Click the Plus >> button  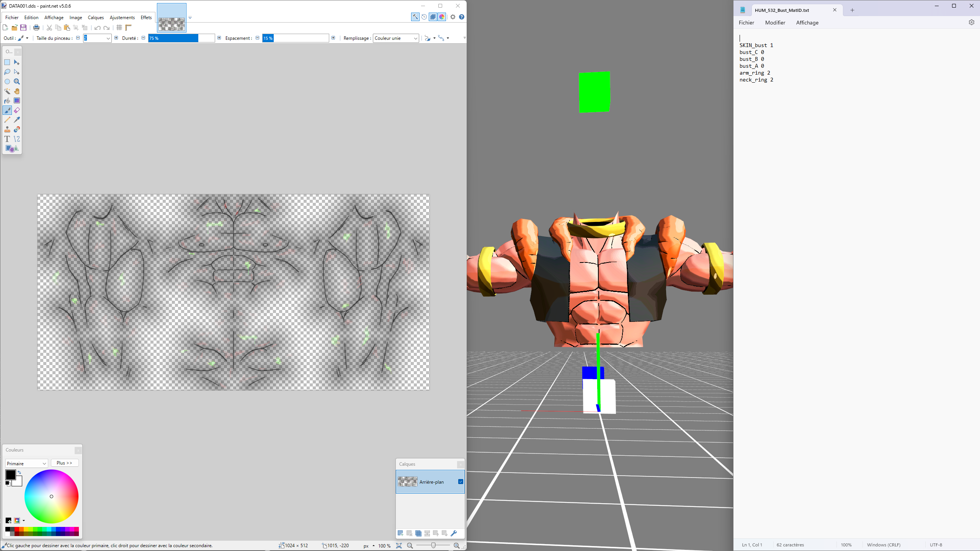click(64, 463)
